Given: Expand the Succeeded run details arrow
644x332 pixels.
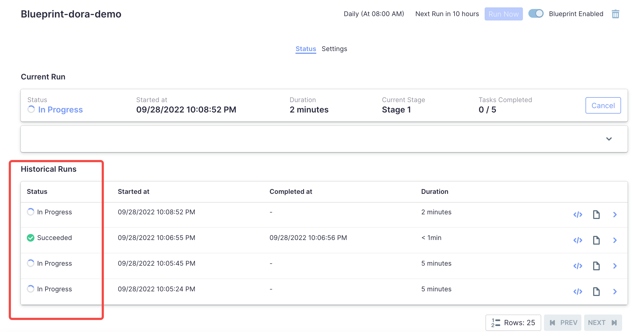Looking at the screenshot, I should pos(615,240).
